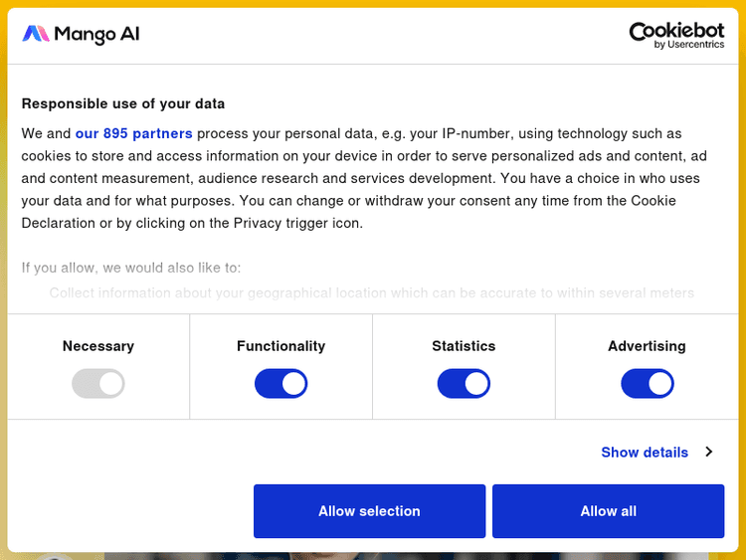Expand the Show details link
The image size is (746, 560).
tap(645, 452)
